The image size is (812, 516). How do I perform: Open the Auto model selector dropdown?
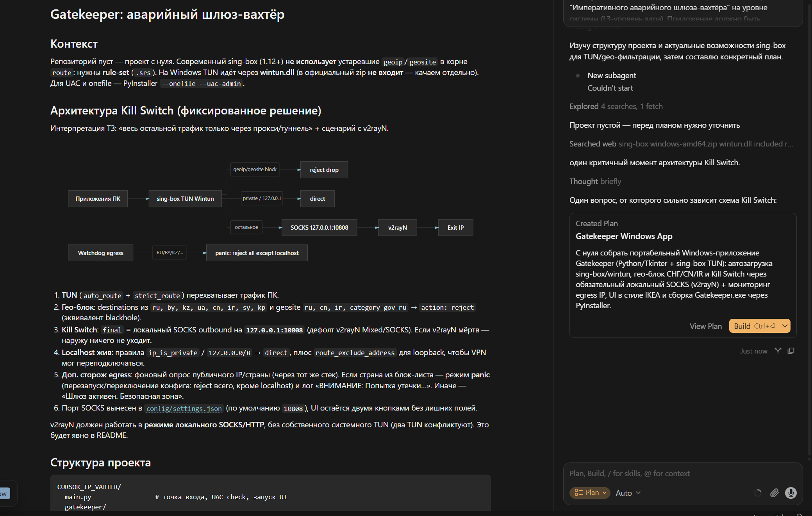tap(628, 493)
